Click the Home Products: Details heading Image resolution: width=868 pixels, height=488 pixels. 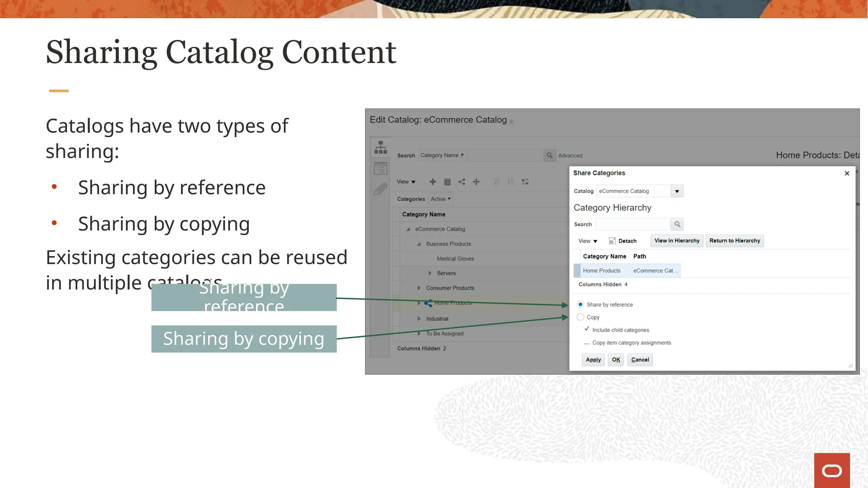[x=818, y=155]
